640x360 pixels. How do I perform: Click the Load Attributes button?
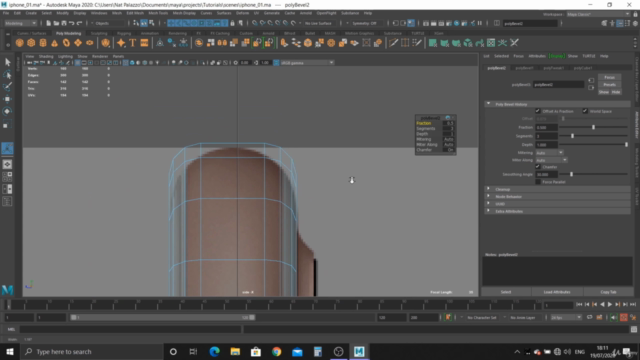pyautogui.click(x=557, y=292)
